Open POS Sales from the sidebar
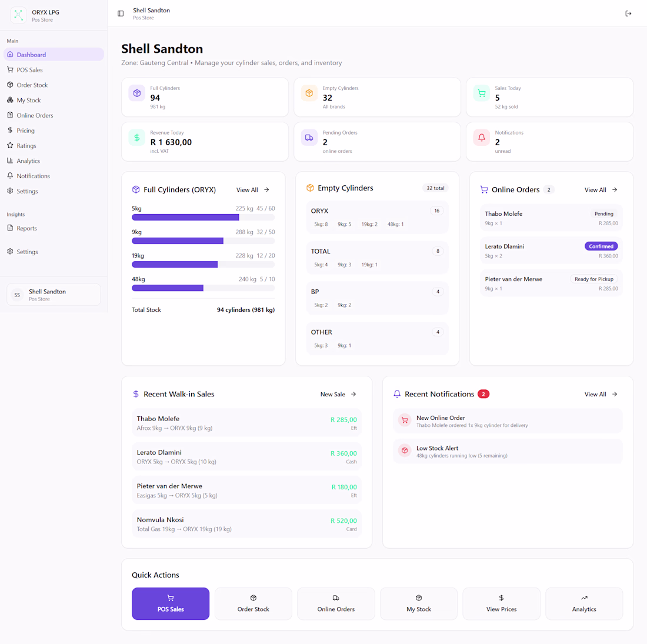 click(54, 70)
